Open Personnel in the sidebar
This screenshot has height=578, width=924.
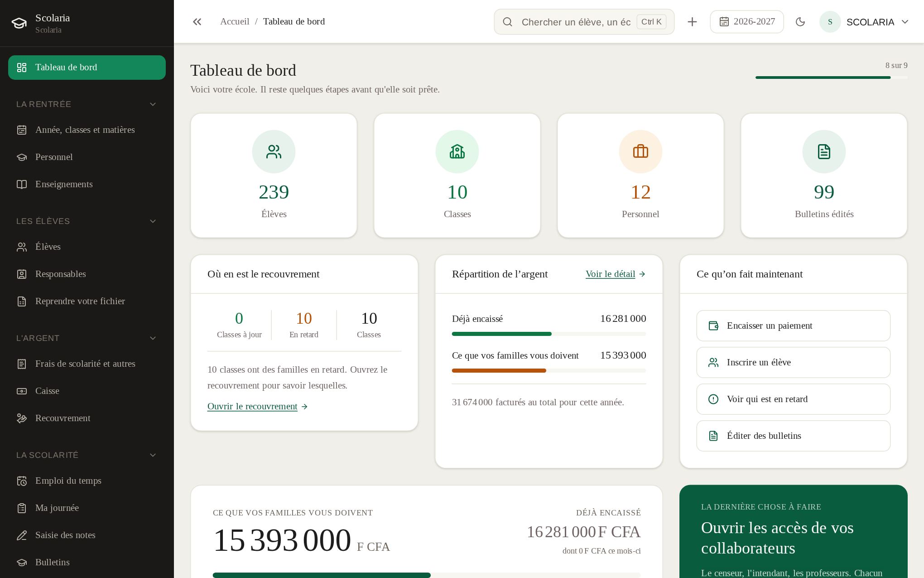click(x=87, y=157)
